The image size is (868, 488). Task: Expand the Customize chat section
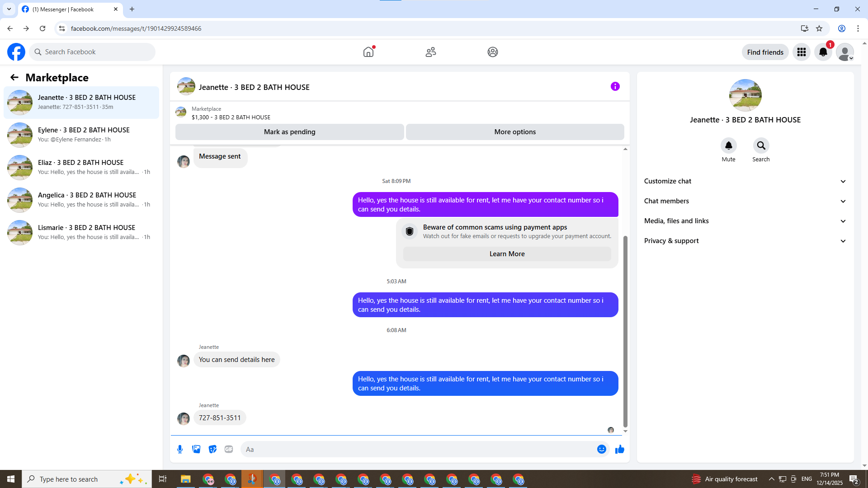745,181
